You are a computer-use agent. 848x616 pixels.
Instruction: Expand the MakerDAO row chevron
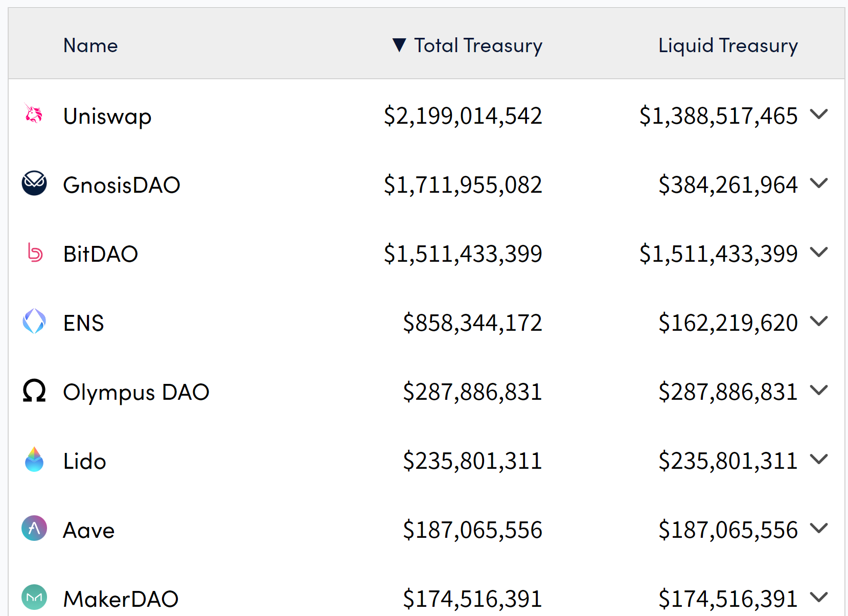[x=819, y=597]
